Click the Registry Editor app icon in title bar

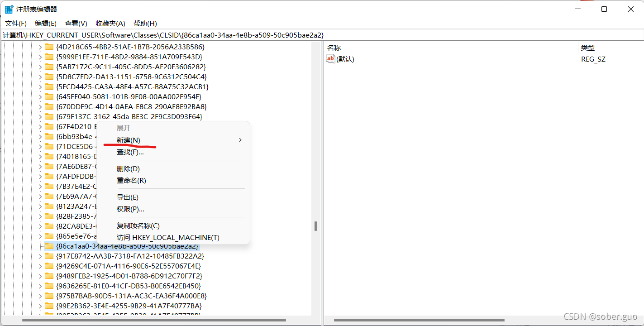tap(9, 9)
